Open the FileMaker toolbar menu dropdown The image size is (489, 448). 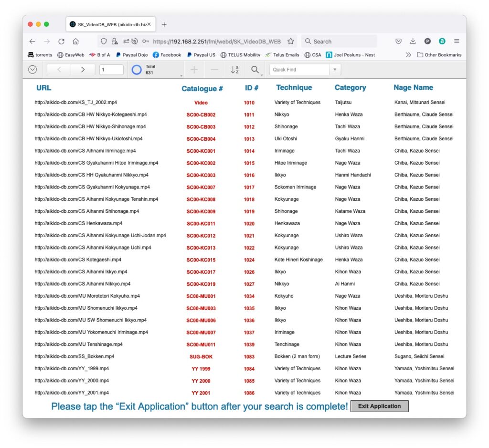pyautogui.click(x=32, y=70)
